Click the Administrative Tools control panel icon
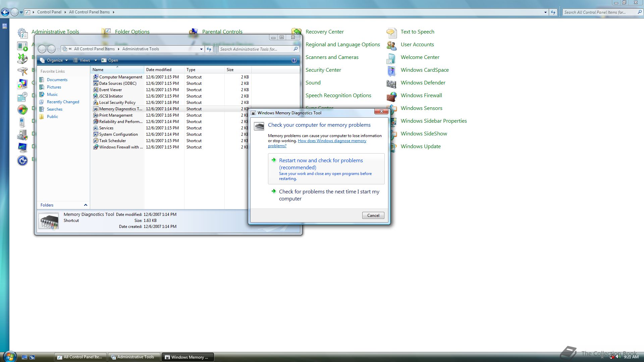 click(22, 33)
